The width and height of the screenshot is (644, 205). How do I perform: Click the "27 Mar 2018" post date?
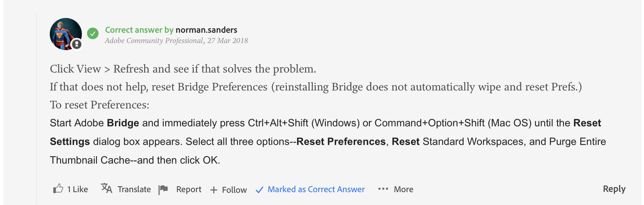click(x=228, y=40)
